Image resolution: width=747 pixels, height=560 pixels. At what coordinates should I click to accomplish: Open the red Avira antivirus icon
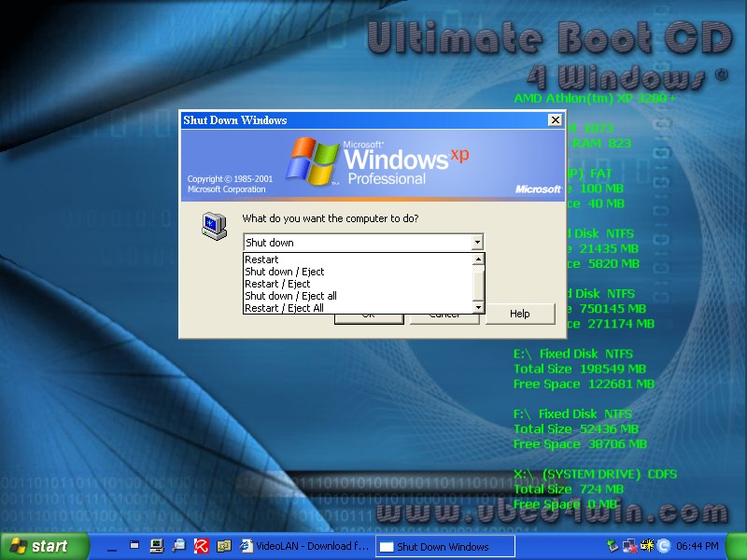click(201, 546)
